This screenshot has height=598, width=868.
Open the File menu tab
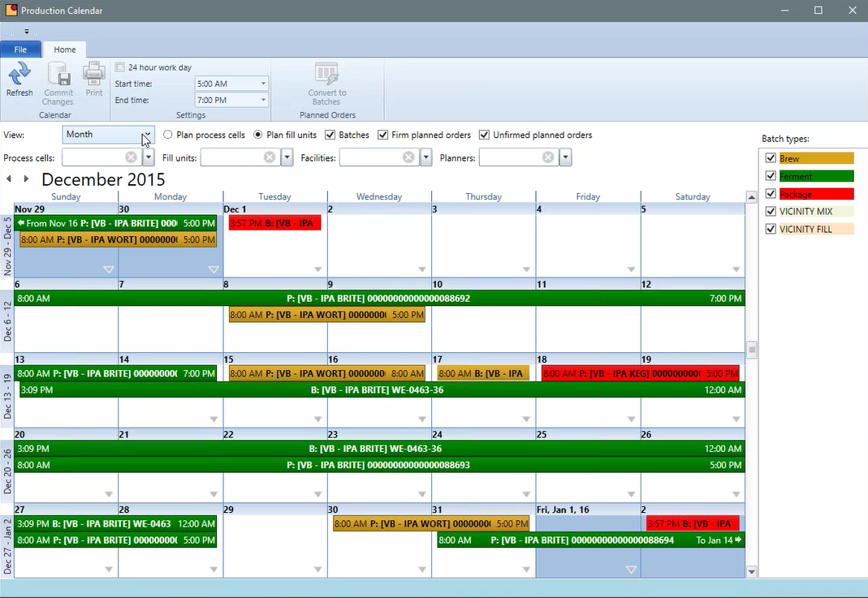tap(20, 49)
